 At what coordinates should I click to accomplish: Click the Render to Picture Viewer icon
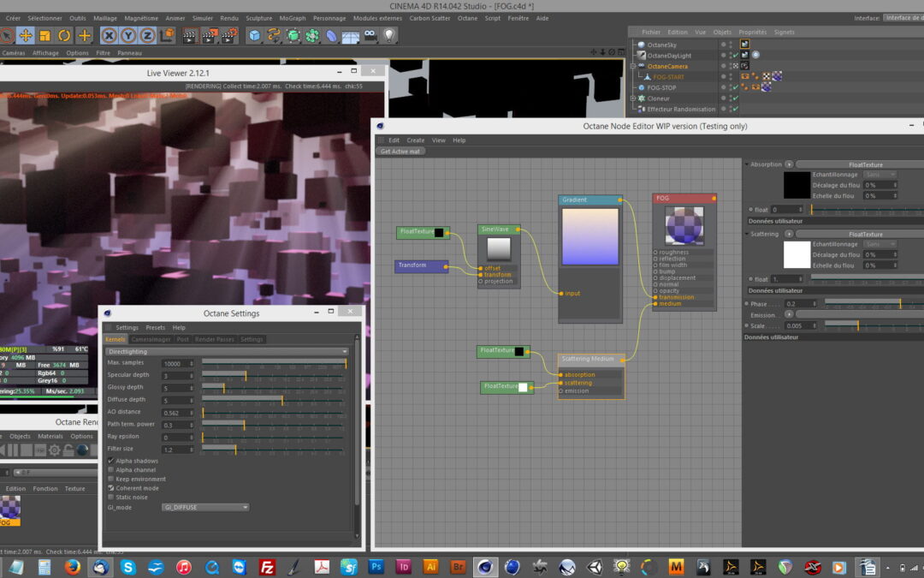(x=210, y=35)
